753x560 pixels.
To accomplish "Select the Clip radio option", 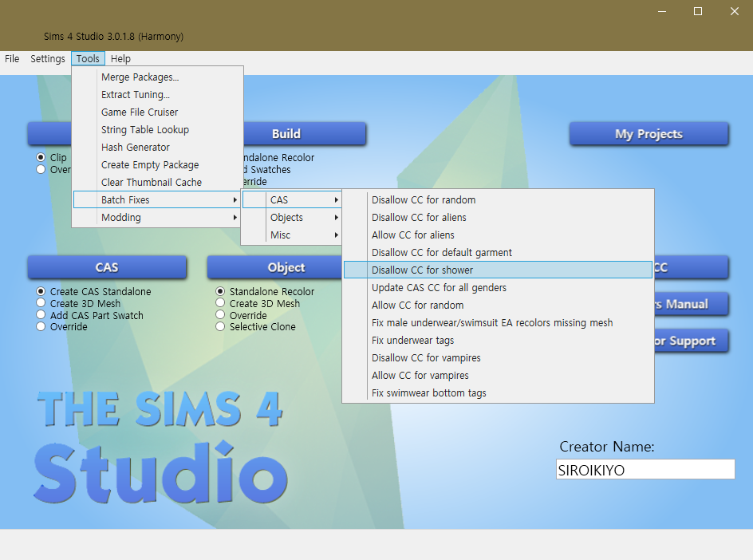I will coord(51,157).
